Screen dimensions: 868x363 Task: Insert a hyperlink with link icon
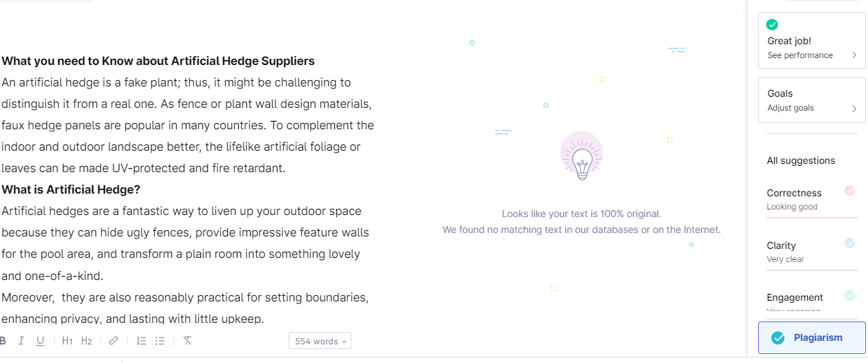click(x=114, y=341)
